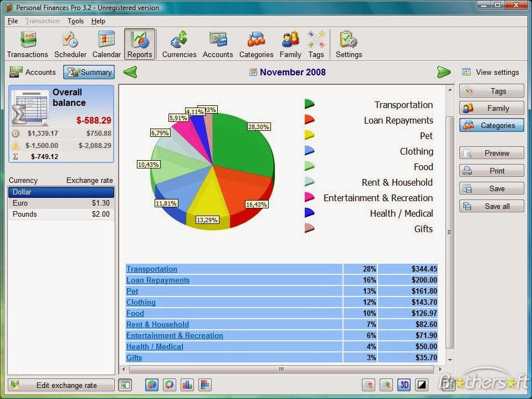532x399 pixels.
Task: Click the Save all button
Action: tap(492, 206)
